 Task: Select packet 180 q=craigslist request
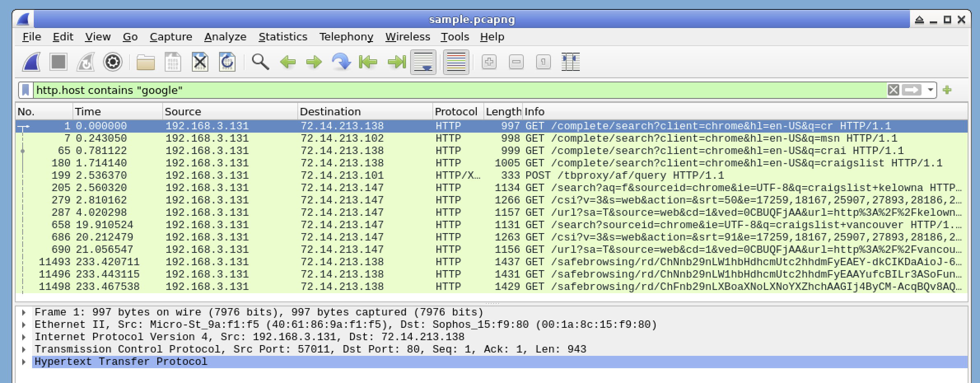click(x=492, y=163)
